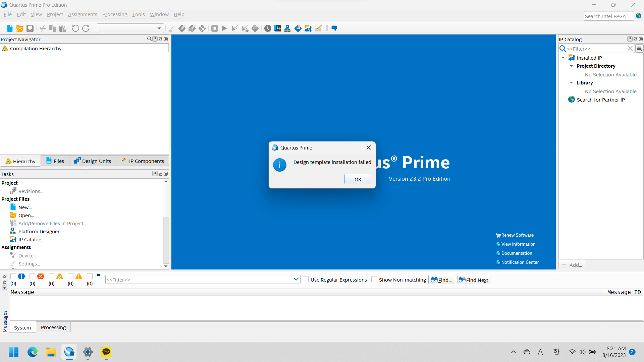This screenshot has height=362, width=644.
Task: Open Platform Designer from the toolbar
Action: [x=287, y=28]
